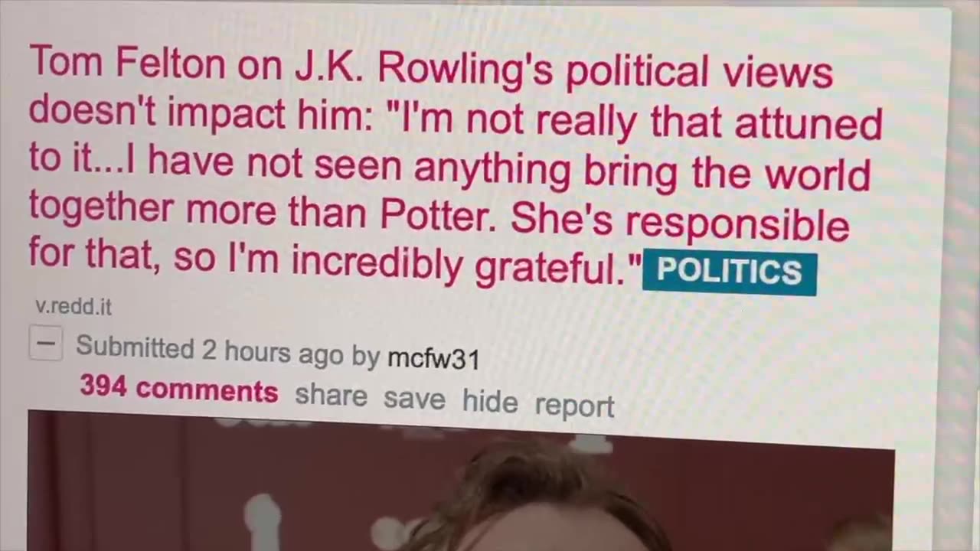Open the v.redd.it domain link
The height and width of the screenshot is (551, 980).
coord(73,307)
